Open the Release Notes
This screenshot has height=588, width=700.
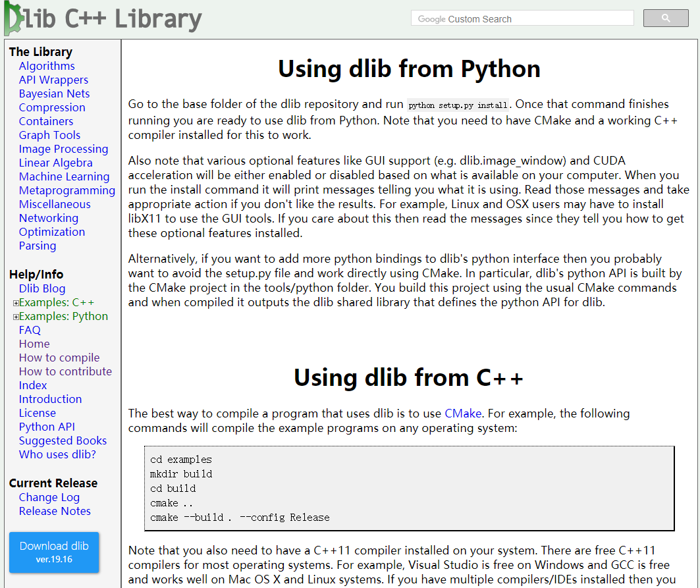[55, 511]
